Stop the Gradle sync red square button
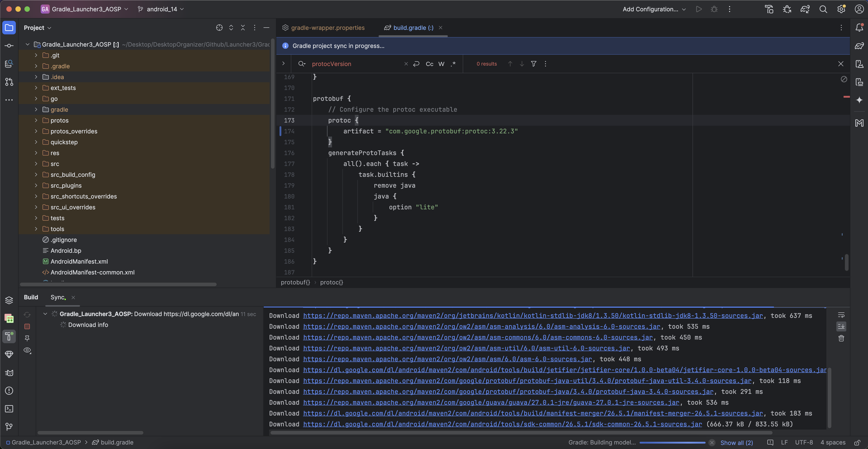The width and height of the screenshot is (868, 449). [27, 326]
